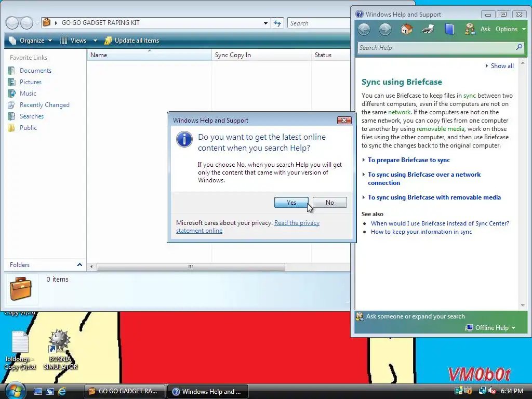Screen dimensions: 532x399
Task: Click the Sync Copy In column header
Action: 261,55
